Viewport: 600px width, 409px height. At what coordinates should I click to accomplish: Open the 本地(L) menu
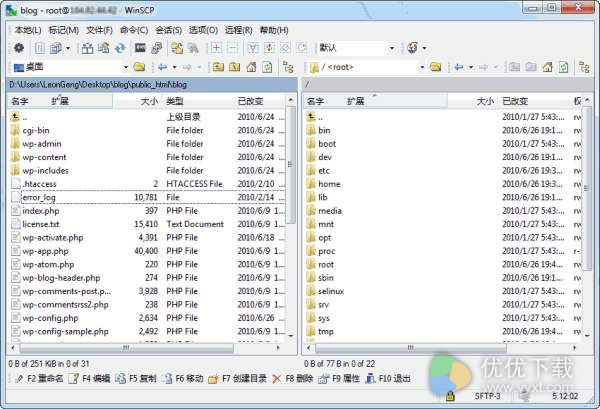(28, 30)
